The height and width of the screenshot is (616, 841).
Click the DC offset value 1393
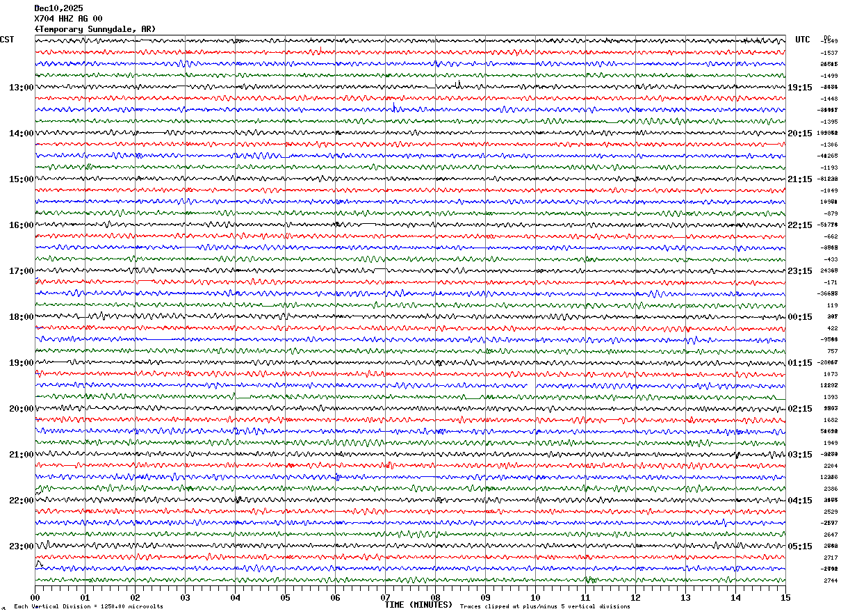point(831,397)
